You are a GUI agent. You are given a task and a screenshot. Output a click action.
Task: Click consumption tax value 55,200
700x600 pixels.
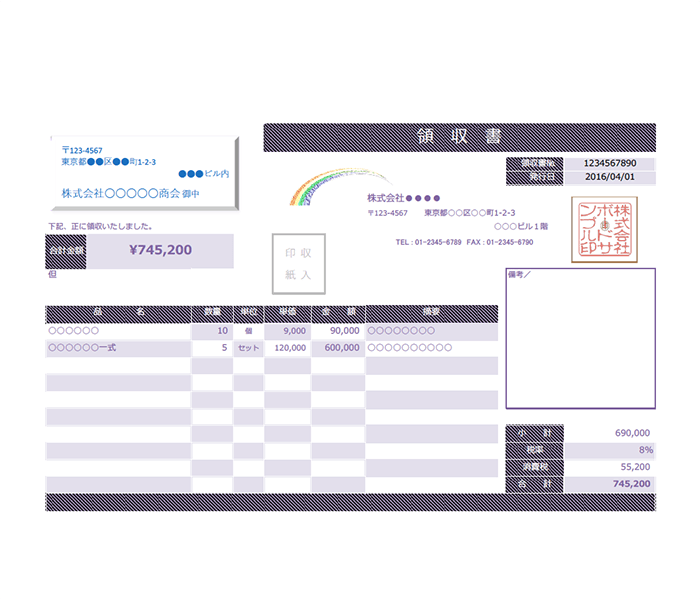635,467
